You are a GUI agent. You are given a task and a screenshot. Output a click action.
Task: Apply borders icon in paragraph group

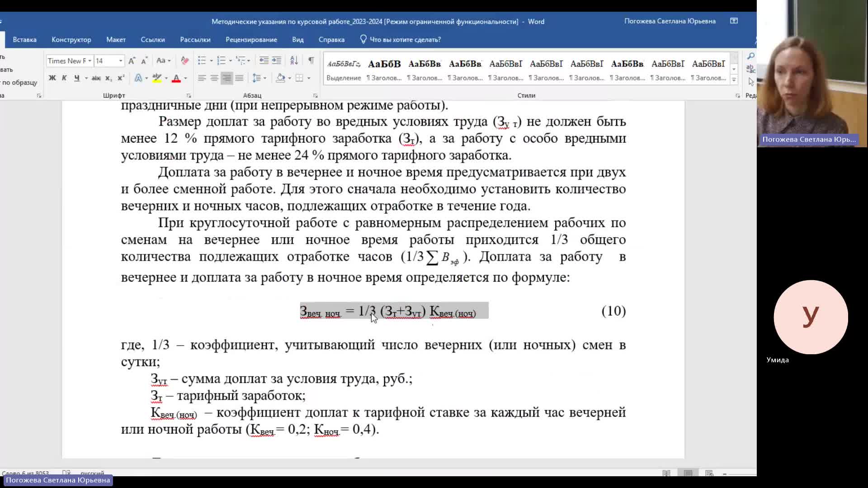click(x=299, y=78)
